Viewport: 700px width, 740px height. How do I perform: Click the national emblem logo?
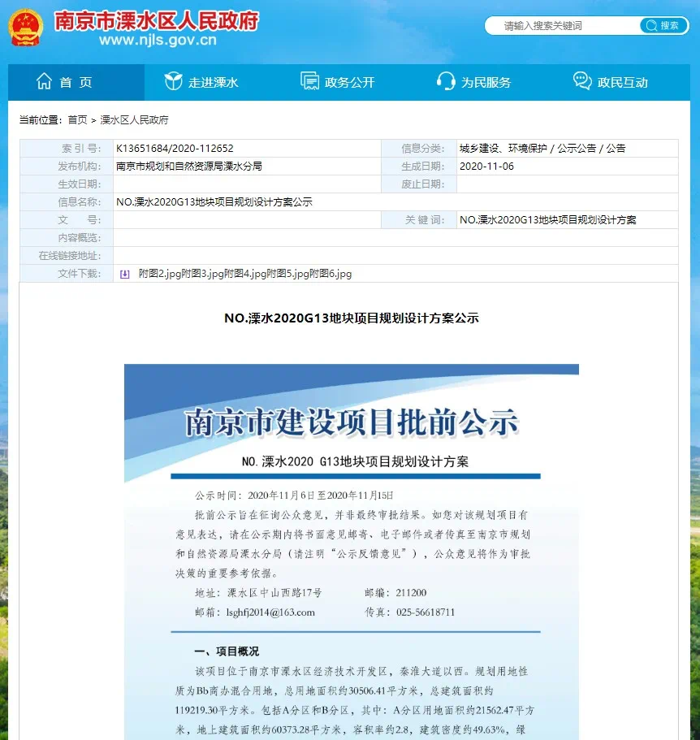[28, 28]
